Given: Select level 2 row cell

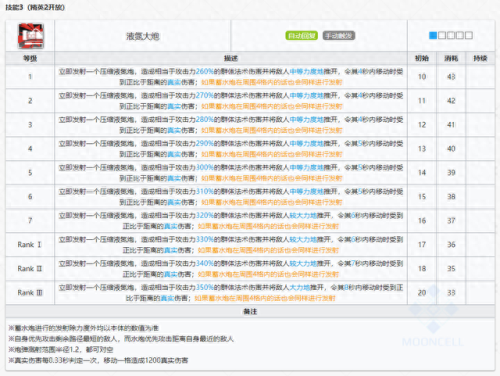Looking at the screenshot, I should (30, 101).
